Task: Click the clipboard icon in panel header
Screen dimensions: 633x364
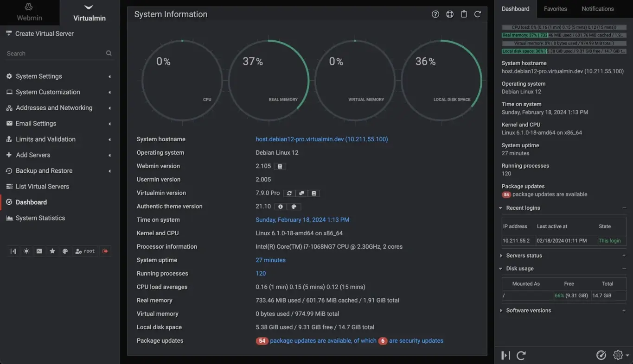Action: coord(464,14)
